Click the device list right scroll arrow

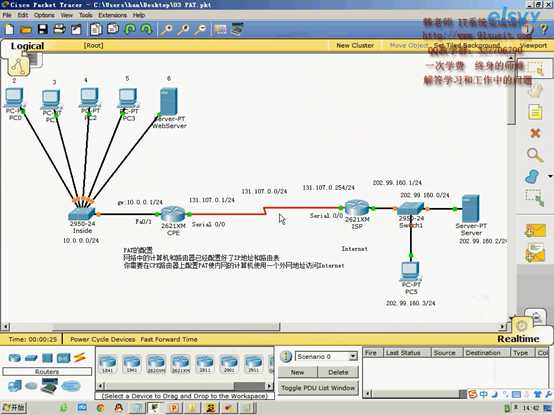tap(270, 386)
